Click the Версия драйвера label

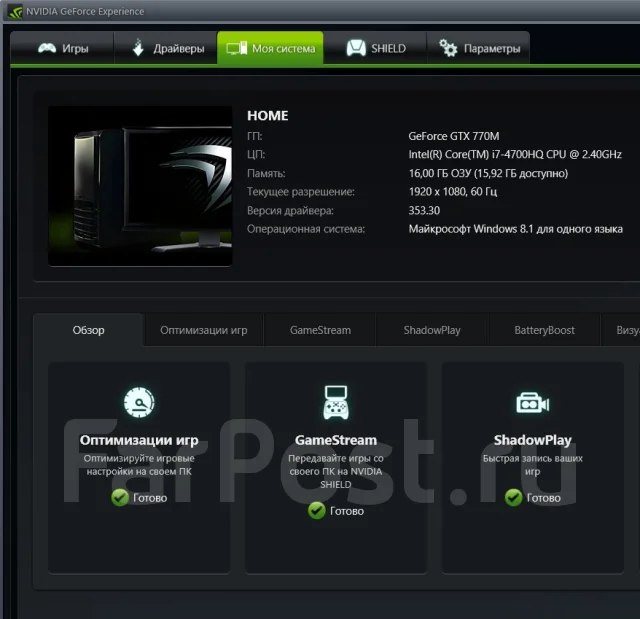pos(290,210)
